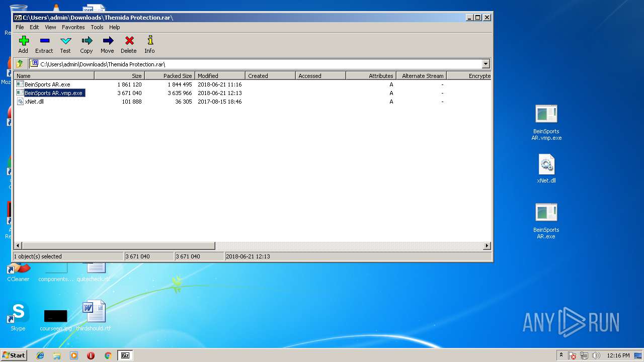Open volume control in system tray
The width and height of the screenshot is (644, 362).
596,355
